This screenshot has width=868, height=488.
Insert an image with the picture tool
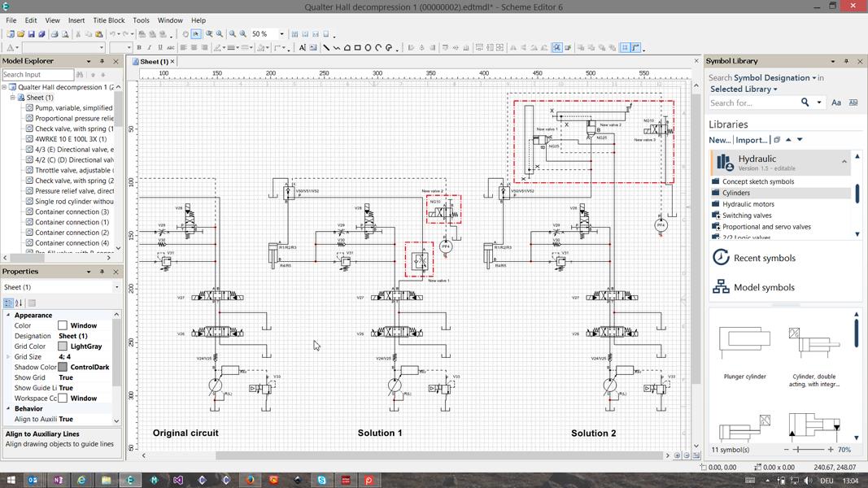pos(312,48)
